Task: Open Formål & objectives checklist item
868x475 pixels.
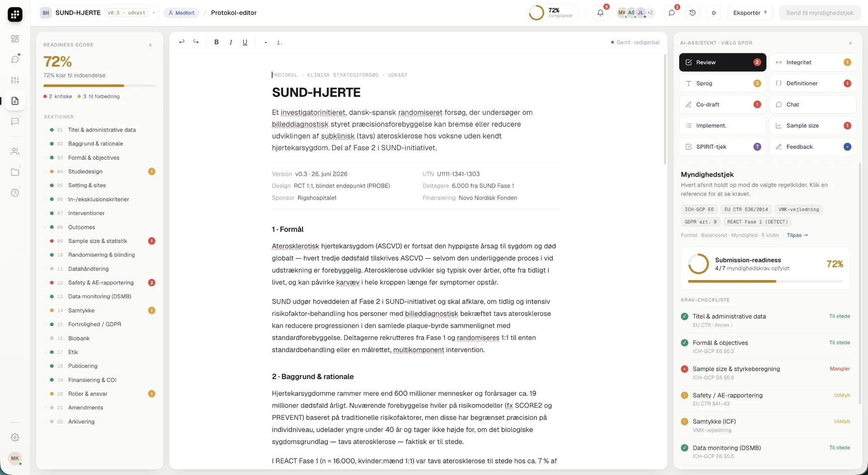Action: (x=765, y=346)
